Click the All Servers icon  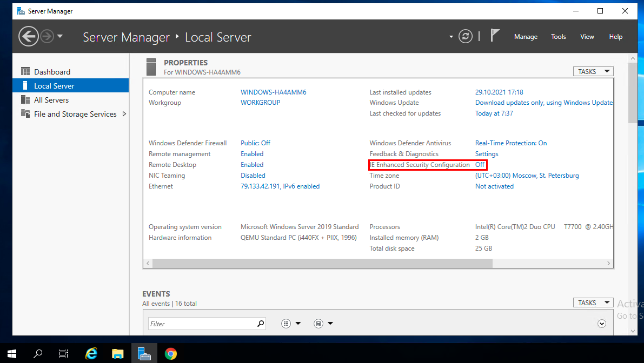pos(25,100)
